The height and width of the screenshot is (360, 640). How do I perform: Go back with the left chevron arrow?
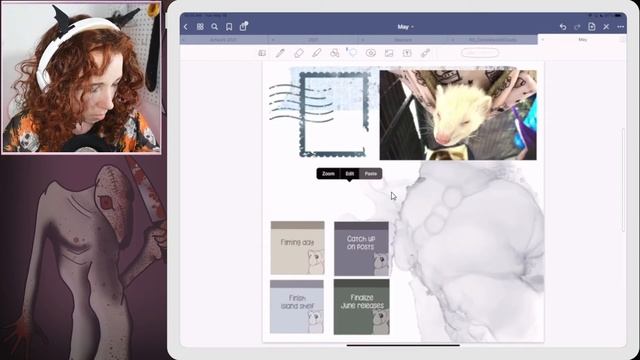coord(186,27)
